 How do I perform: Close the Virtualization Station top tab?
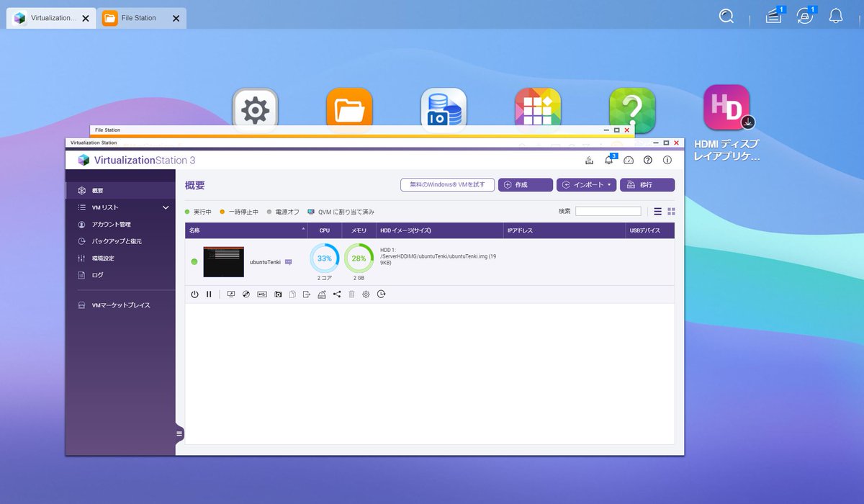(86, 18)
